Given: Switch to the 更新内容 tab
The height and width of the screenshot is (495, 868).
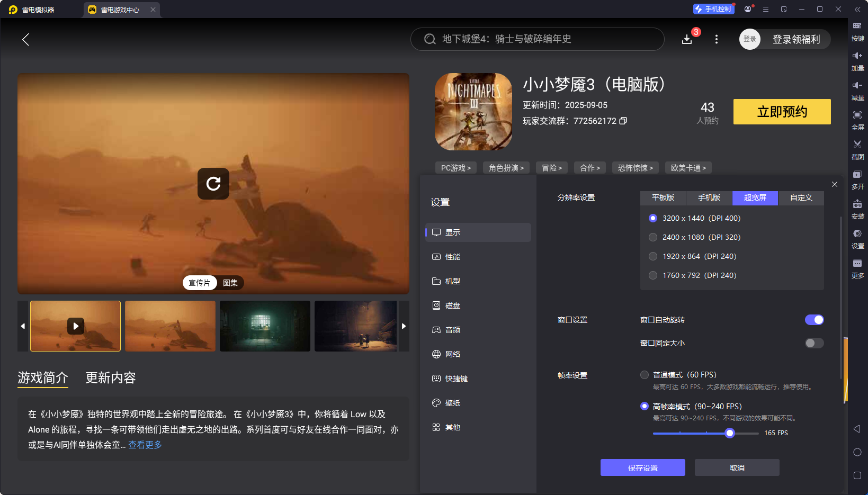Looking at the screenshot, I should click(x=110, y=377).
